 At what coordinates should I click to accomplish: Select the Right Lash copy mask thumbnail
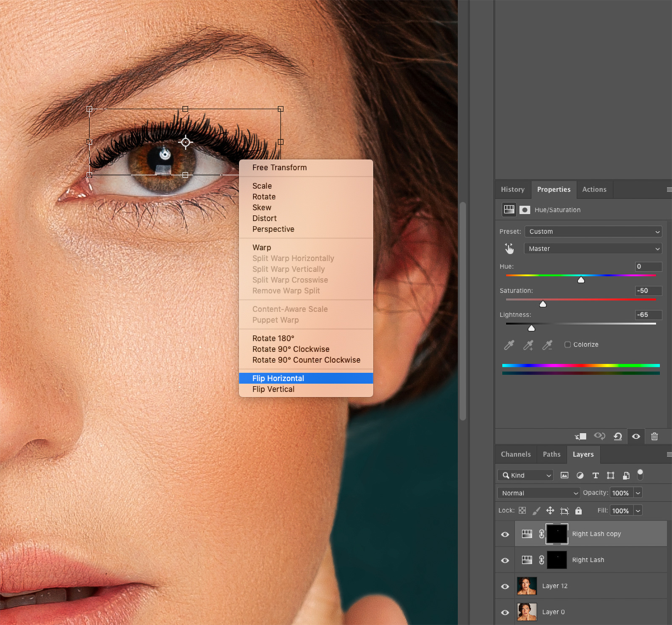[557, 534]
